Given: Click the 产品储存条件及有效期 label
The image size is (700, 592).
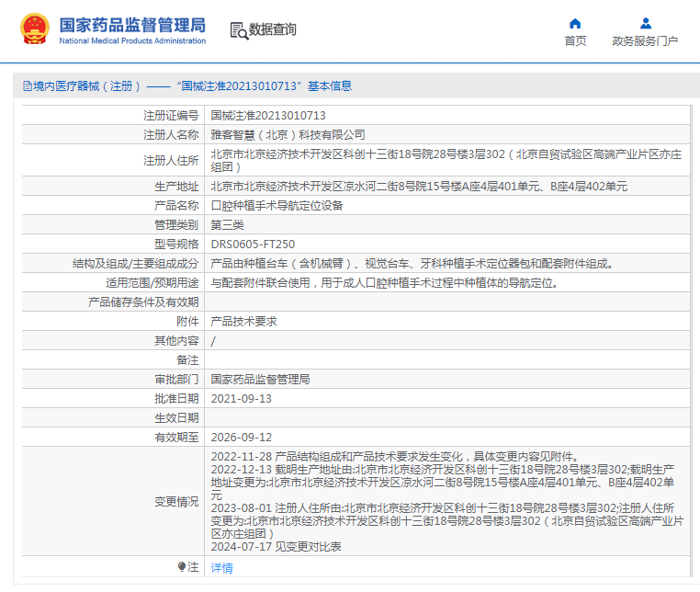Looking at the screenshot, I should coord(143,302).
